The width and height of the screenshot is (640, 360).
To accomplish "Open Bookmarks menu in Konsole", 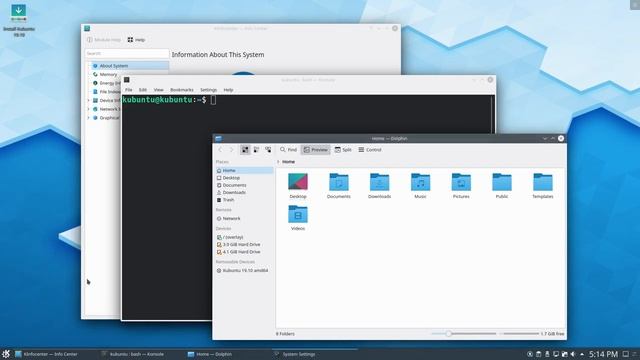I will (x=182, y=90).
